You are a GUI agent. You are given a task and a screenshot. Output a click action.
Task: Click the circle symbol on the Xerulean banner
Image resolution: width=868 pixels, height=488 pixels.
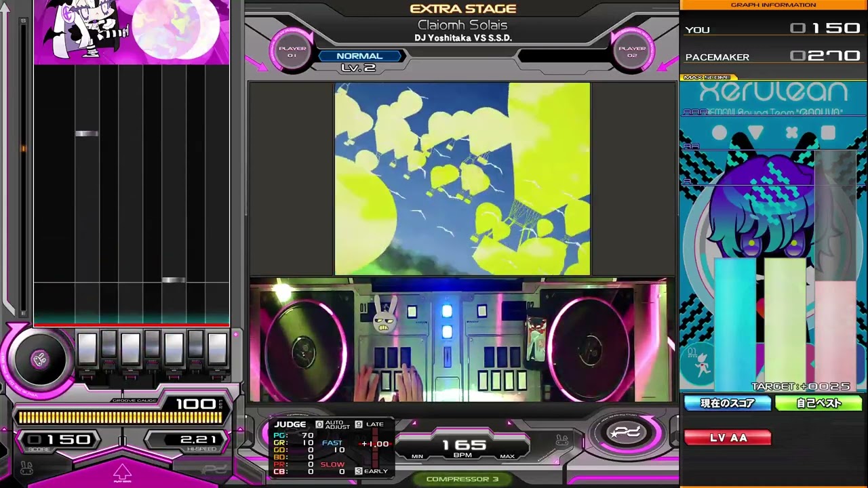[x=719, y=133]
